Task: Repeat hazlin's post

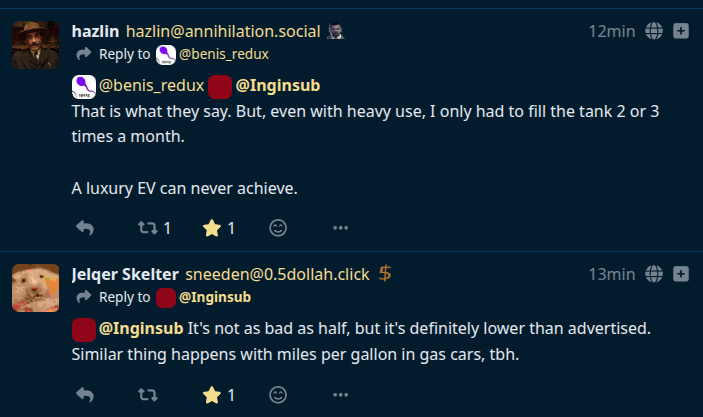Action: coord(147,228)
